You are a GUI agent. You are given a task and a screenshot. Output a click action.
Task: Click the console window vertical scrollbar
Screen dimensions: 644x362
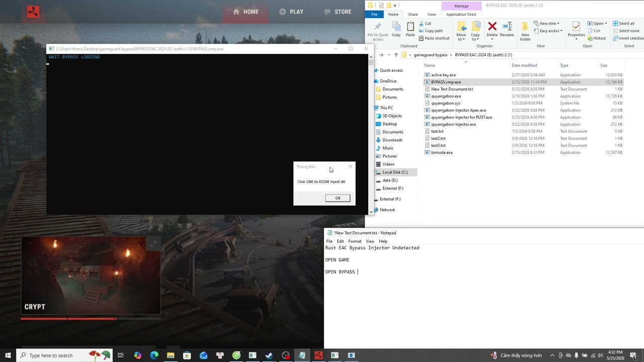click(371, 134)
